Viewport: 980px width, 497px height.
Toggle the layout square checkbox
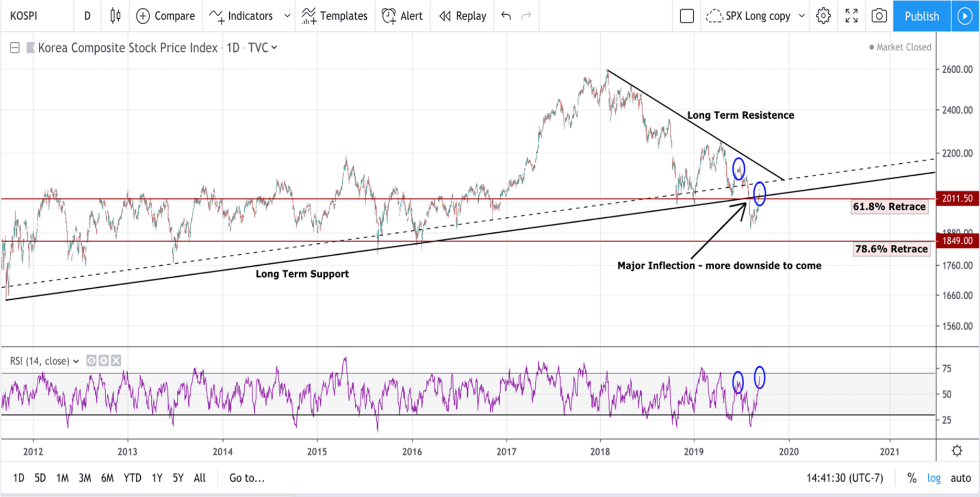[687, 16]
